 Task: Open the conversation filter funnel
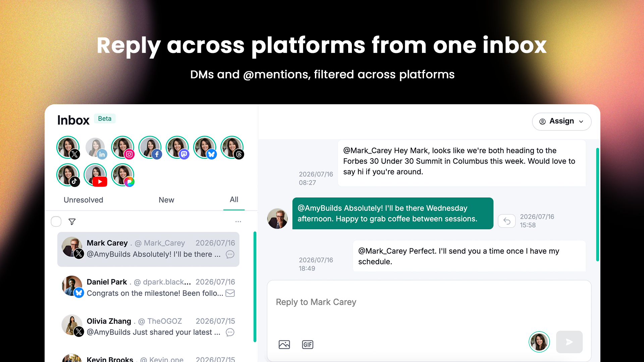(x=72, y=222)
